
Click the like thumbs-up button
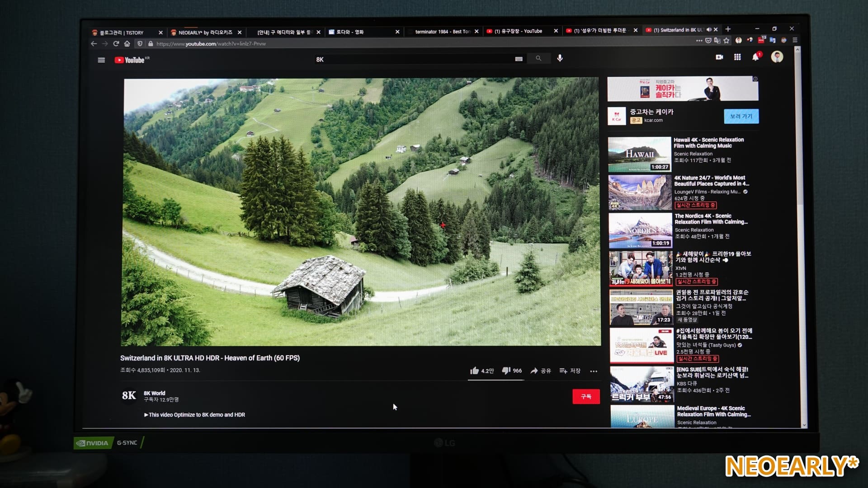475,371
